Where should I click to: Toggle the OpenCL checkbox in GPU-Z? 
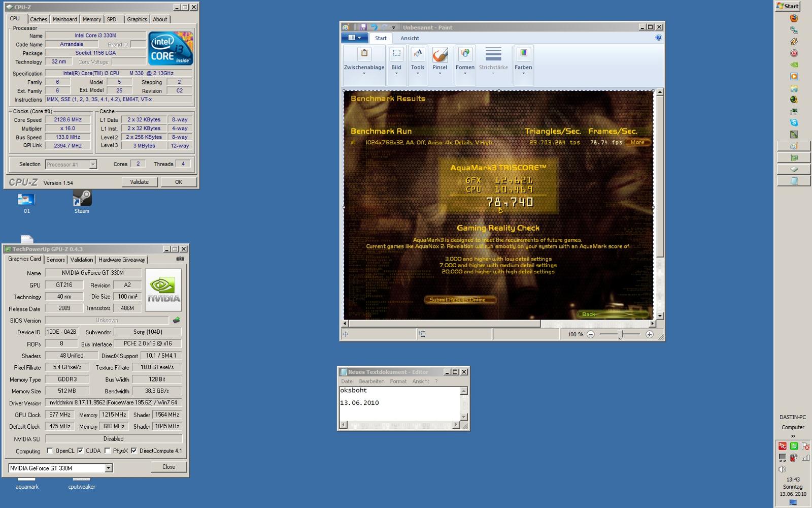50,451
